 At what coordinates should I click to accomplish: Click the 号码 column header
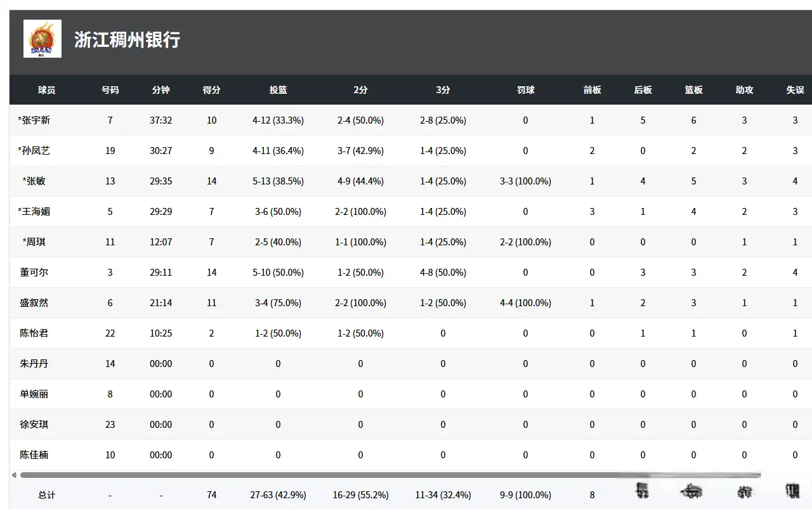point(110,90)
